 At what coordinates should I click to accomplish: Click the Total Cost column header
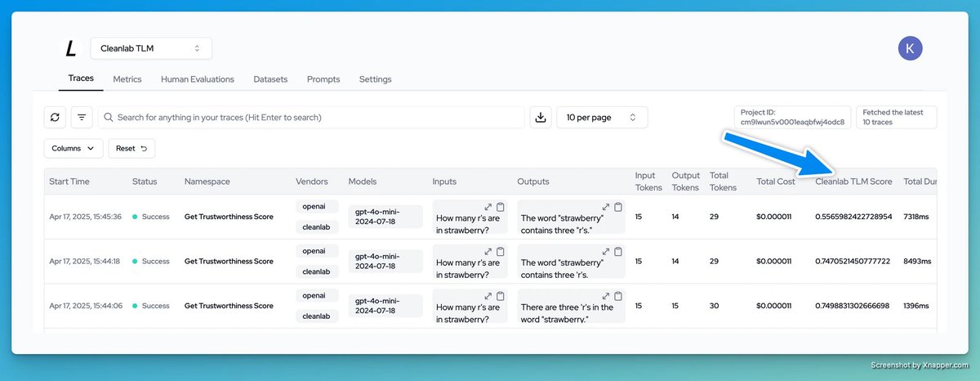(776, 182)
